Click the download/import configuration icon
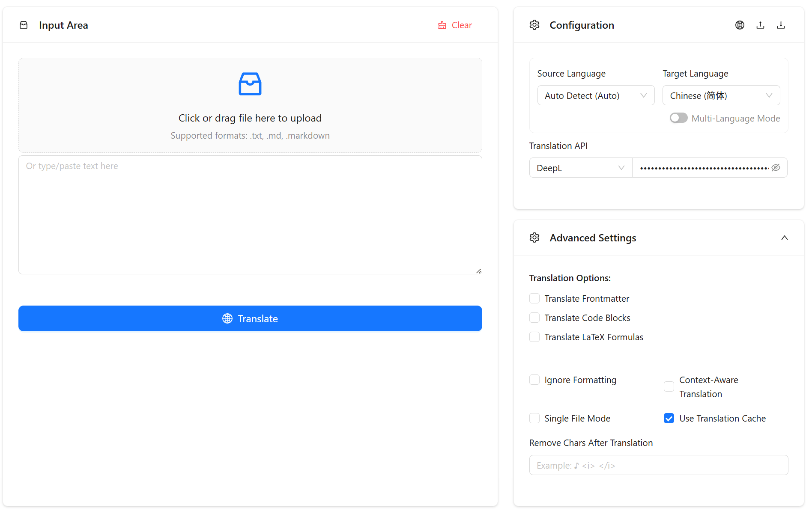812x514 pixels. (x=781, y=25)
